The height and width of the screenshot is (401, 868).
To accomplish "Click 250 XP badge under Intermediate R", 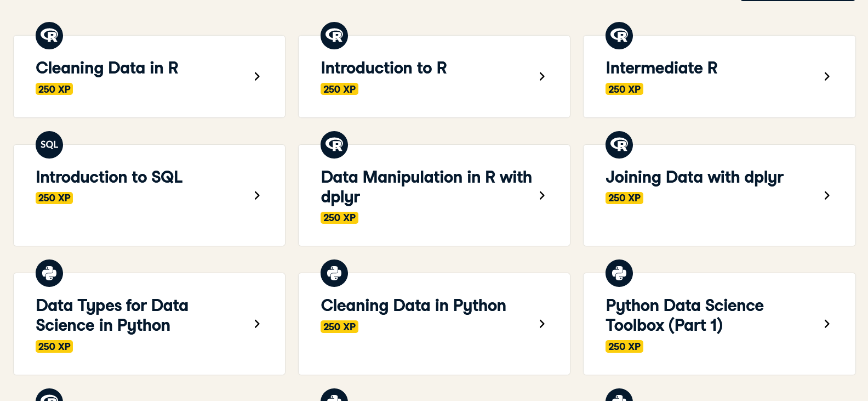I will coord(624,89).
